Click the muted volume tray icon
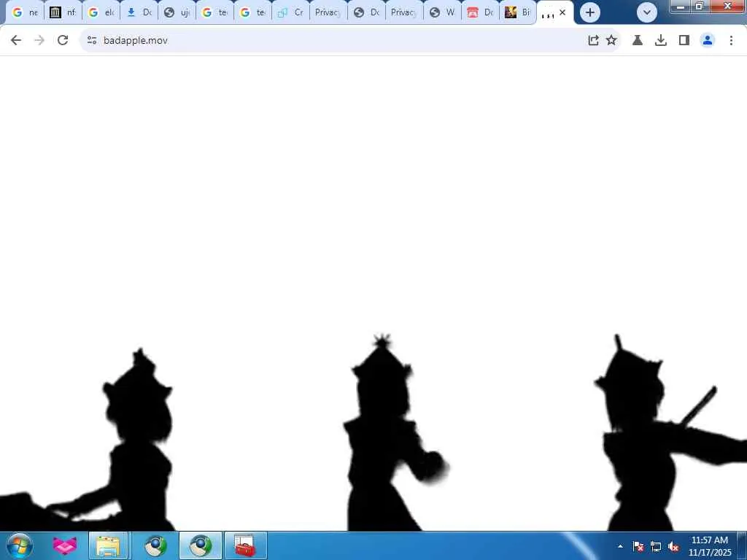 coord(673,547)
